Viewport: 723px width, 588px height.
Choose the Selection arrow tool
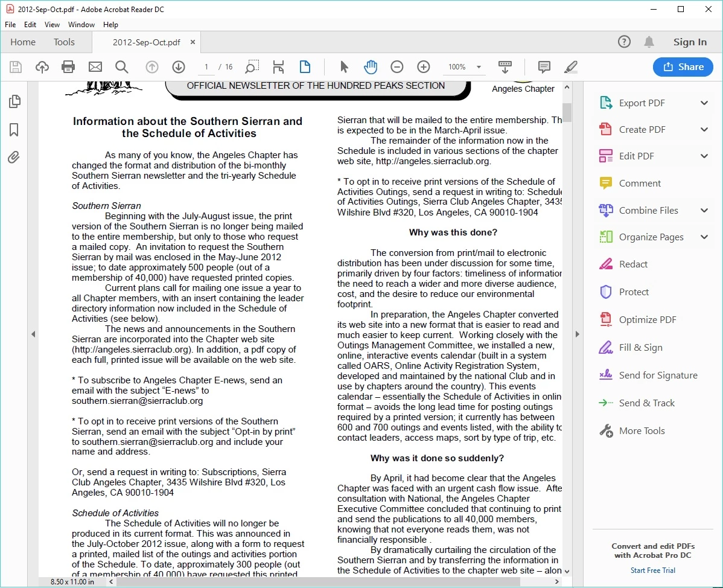point(344,67)
